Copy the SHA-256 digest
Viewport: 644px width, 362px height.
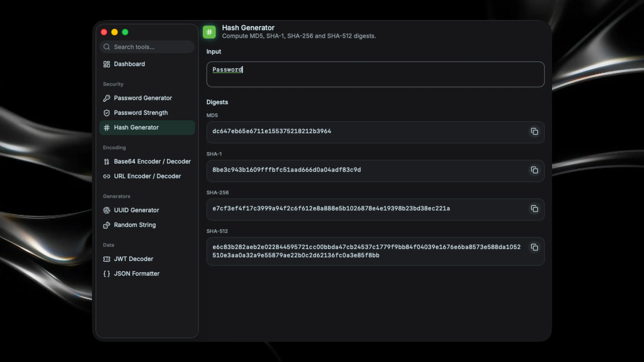click(534, 209)
